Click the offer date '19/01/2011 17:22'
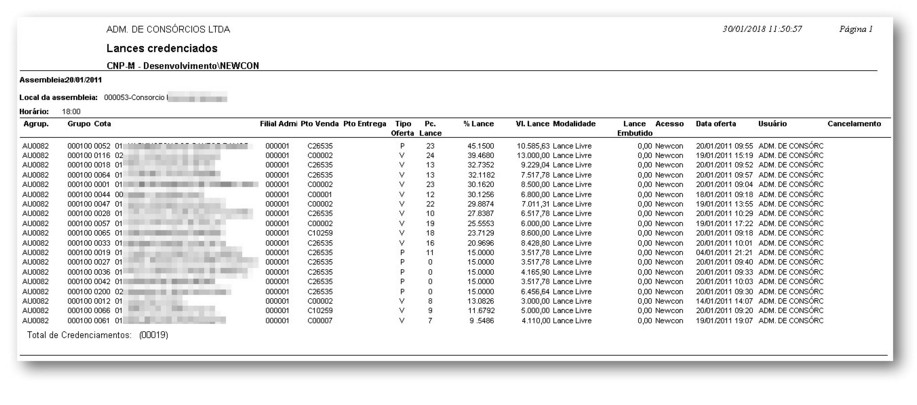This screenshot has height=405, width=917. (x=723, y=223)
